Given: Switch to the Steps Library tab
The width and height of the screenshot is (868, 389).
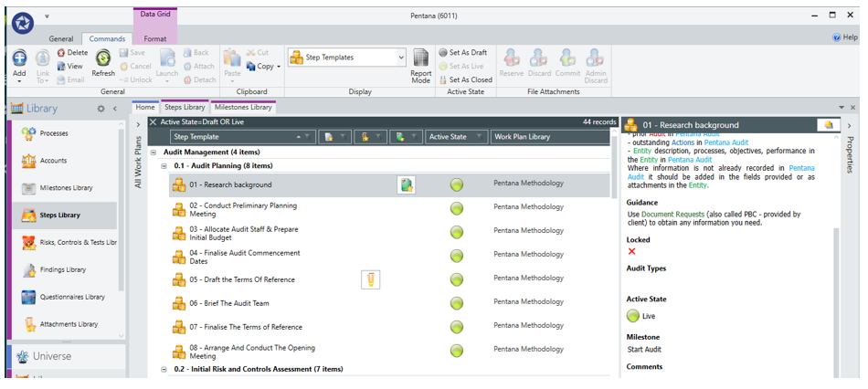Looking at the screenshot, I should (185, 108).
